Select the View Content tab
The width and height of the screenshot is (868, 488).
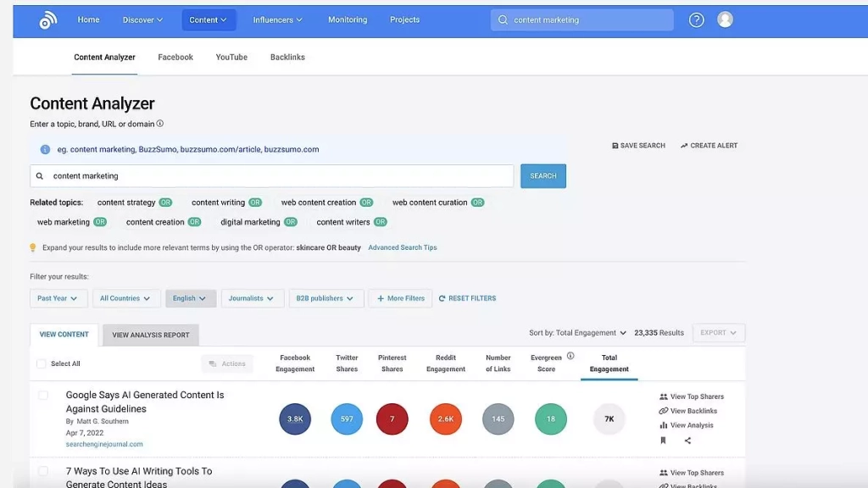pyautogui.click(x=64, y=335)
